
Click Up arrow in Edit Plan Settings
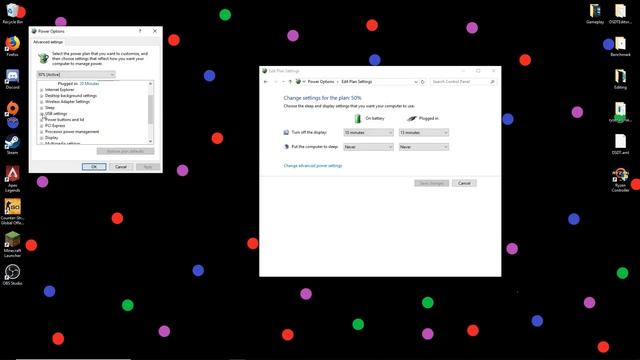tap(290, 82)
